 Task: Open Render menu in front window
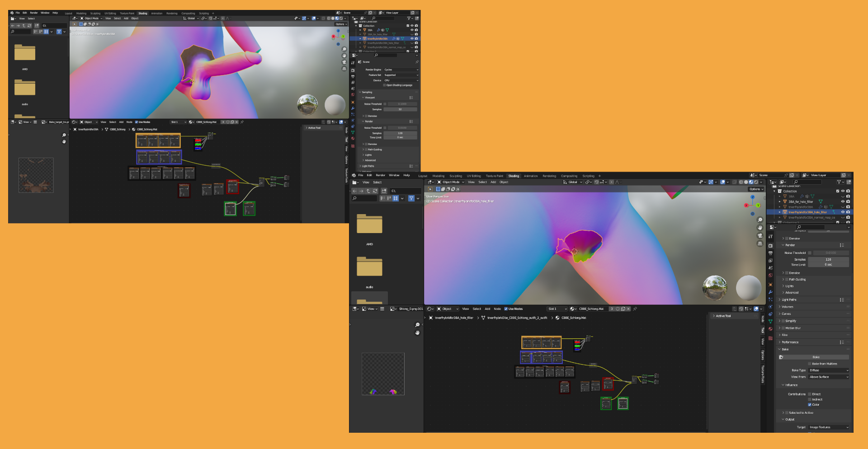coord(381,175)
